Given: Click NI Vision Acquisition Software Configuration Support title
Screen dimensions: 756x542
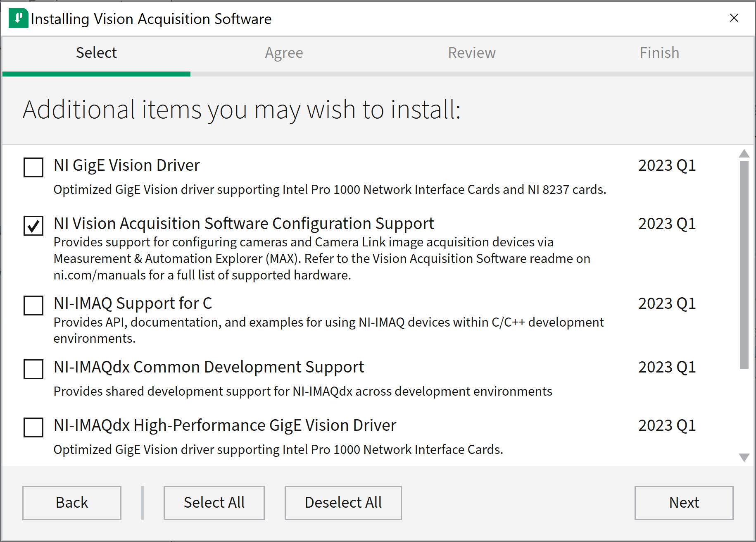Looking at the screenshot, I should click(244, 224).
